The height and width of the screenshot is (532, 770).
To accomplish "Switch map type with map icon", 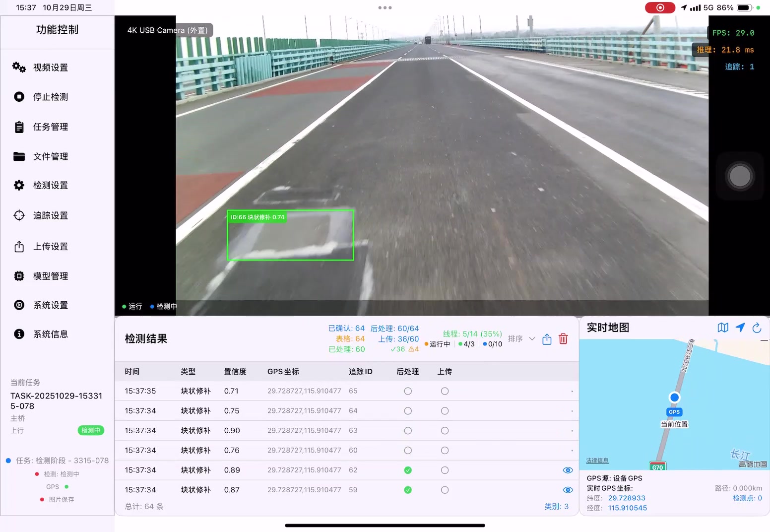I will [x=723, y=328].
